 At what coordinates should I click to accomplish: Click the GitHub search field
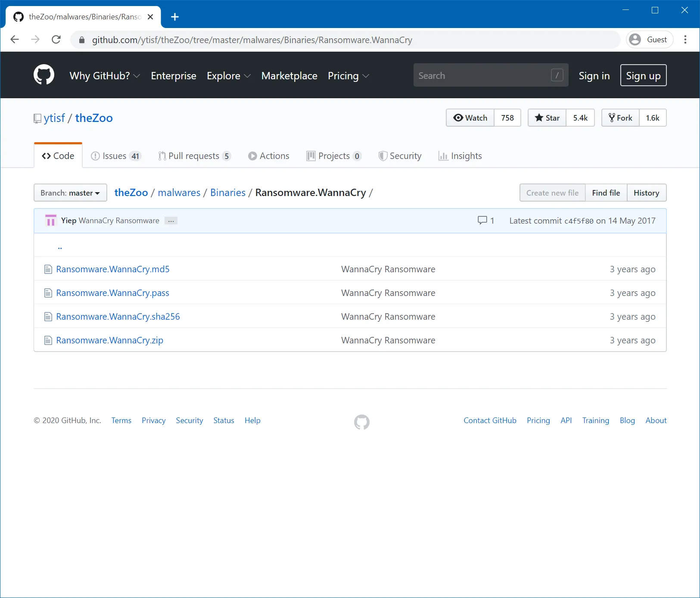pyautogui.click(x=482, y=75)
